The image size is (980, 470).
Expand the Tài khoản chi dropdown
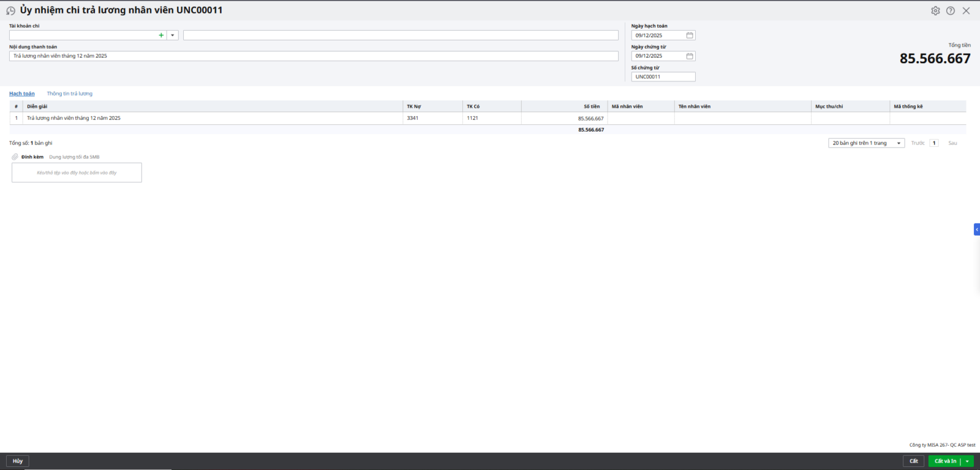pos(173,35)
